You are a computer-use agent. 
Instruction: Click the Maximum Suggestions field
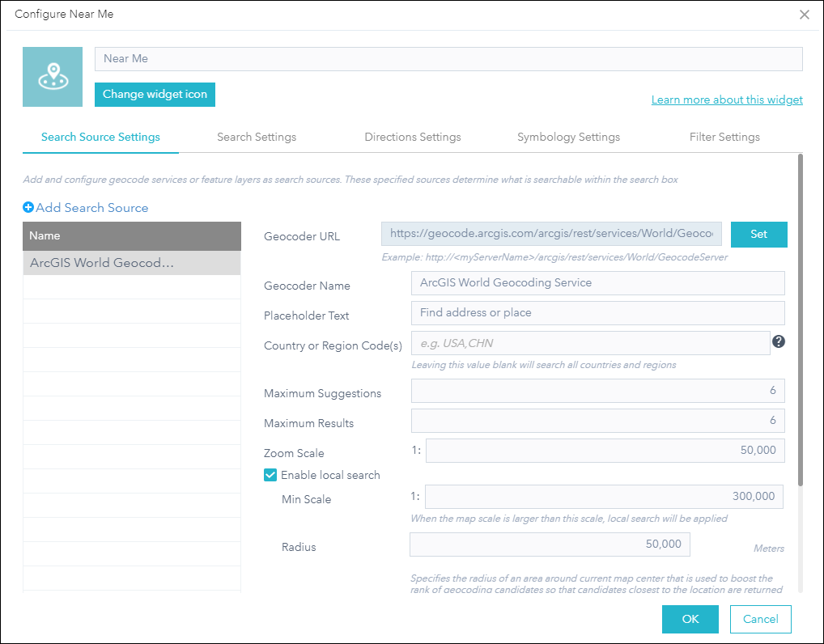pos(598,391)
